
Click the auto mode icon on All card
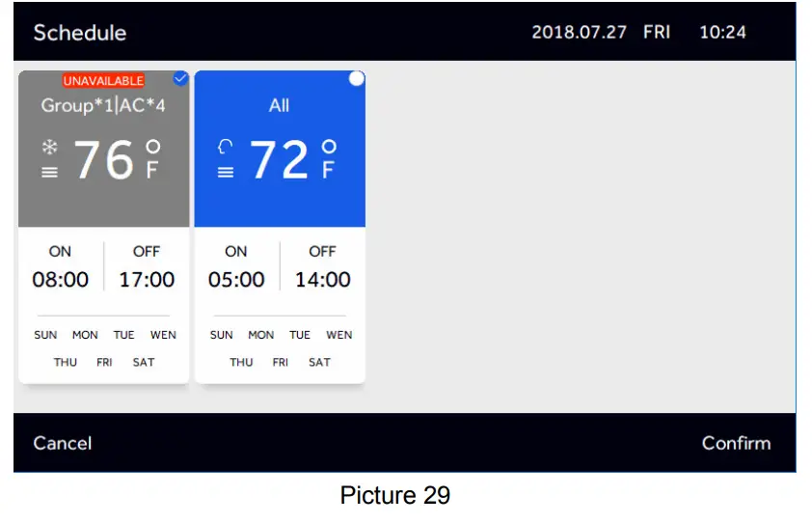click(x=226, y=148)
